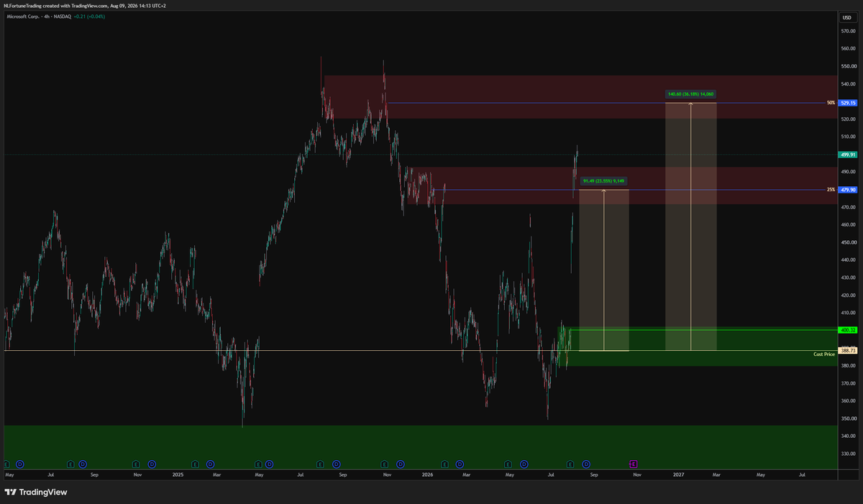Open the dividend marker dated February 2026

(x=460, y=464)
